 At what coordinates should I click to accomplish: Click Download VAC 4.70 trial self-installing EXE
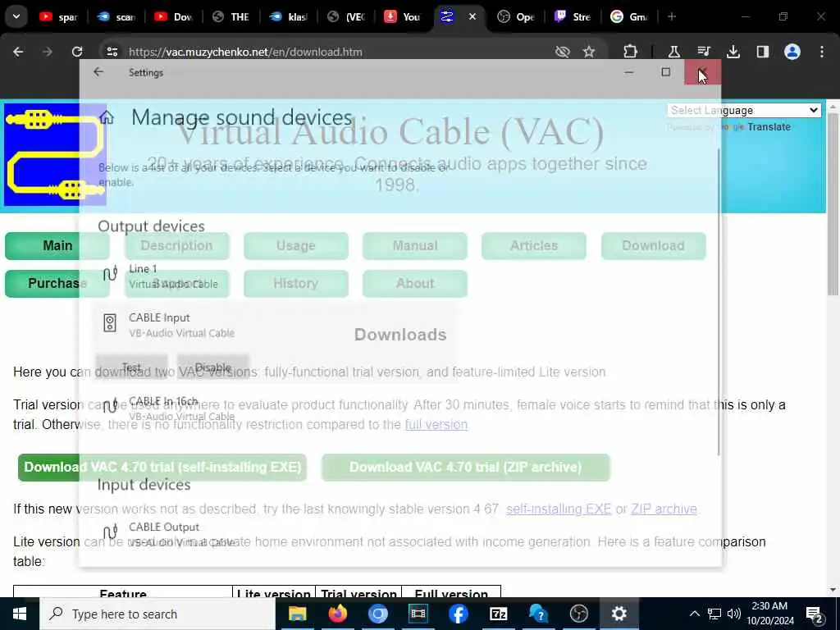[x=162, y=467]
